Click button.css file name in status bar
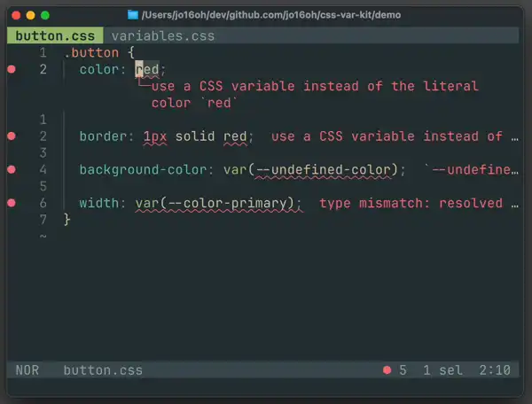This screenshot has height=404, width=532. click(103, 369)
